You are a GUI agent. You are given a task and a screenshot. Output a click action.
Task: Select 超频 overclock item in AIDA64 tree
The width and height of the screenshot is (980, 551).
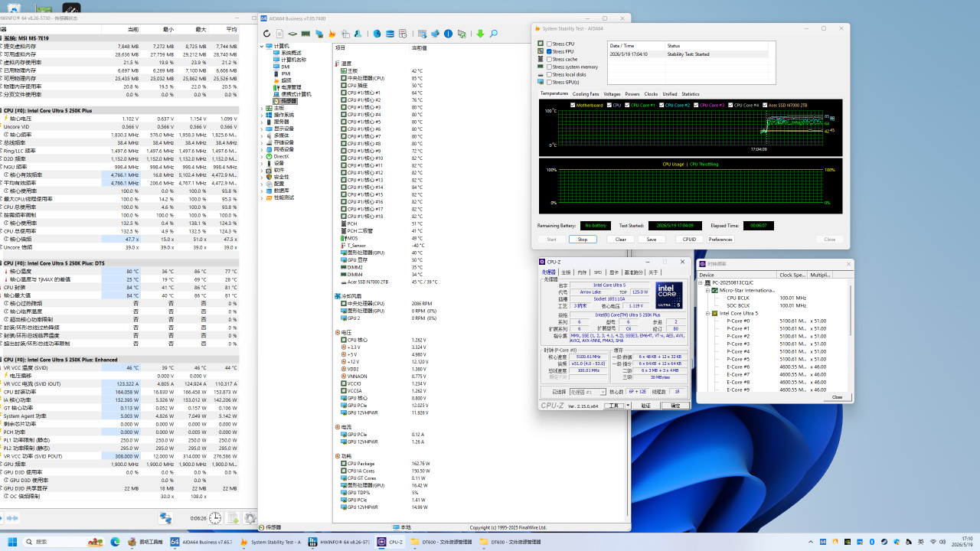[286, 80]
